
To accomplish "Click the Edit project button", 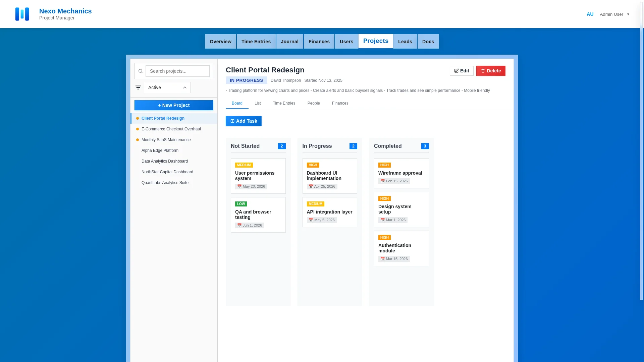I will [x=462, y=71].
